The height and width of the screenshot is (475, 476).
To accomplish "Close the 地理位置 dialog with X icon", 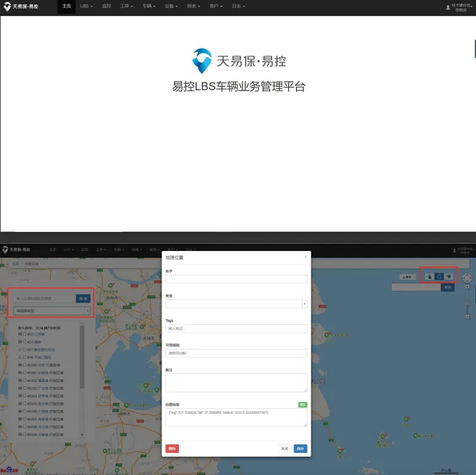I will [306, 257].
